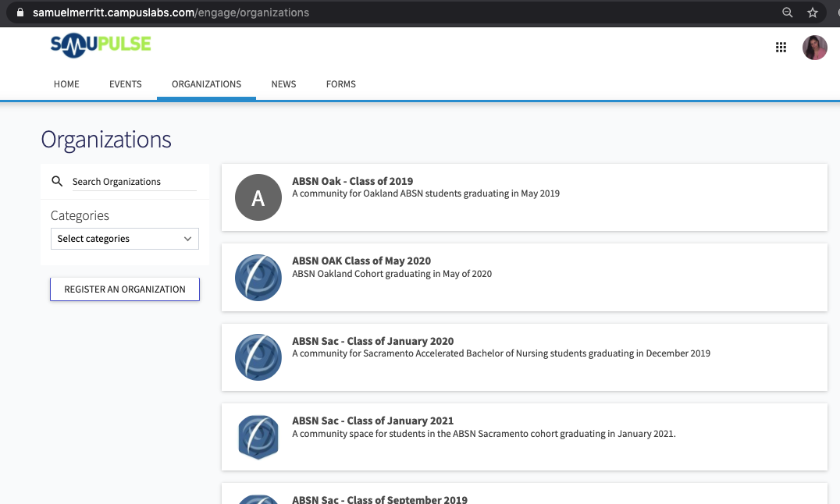Click the Organizations page heading
Image resolution: width=840 pixels, height=504 pixels.
coord(106,140)
